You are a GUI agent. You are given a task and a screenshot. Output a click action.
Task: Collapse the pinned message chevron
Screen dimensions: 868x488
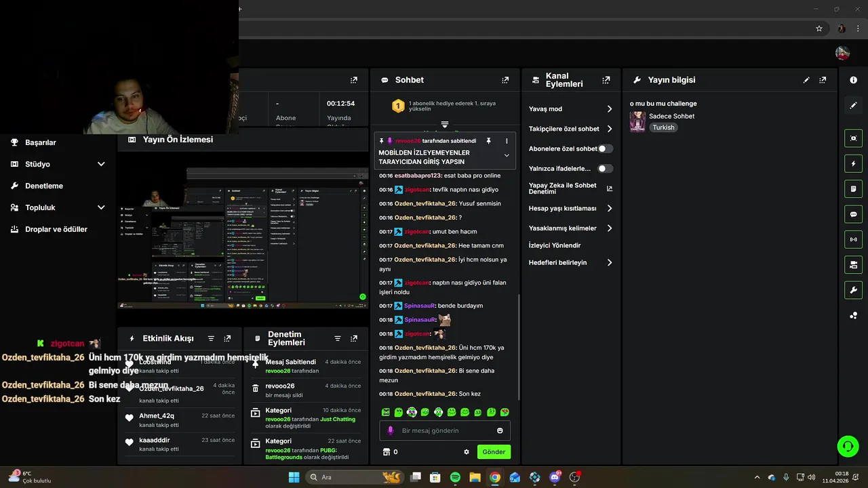click(506, 155)
